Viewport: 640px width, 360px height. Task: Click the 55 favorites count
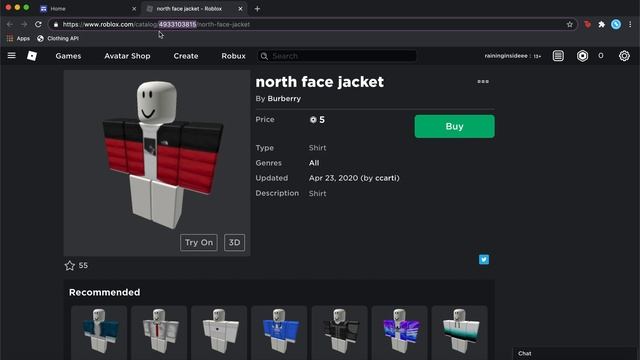point(83,266)
